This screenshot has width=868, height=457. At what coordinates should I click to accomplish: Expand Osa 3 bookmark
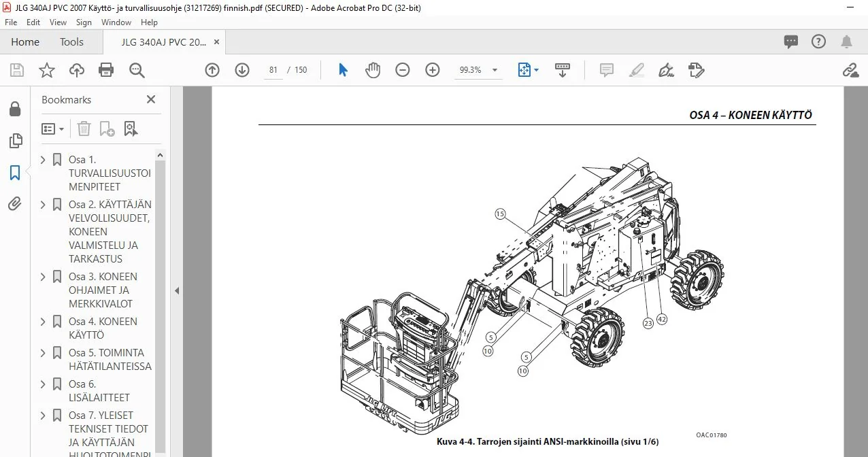coord(44,277)
